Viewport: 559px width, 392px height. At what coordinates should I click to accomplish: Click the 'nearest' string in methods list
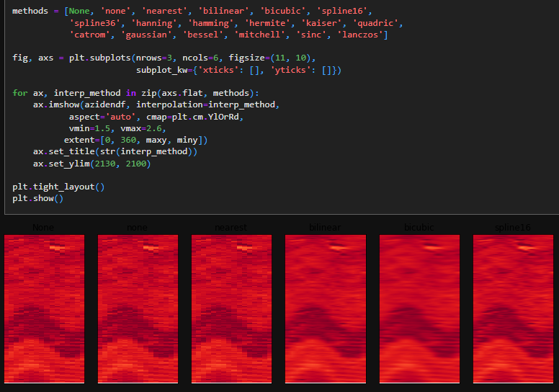pyautogui.click(x=164, y=11)
